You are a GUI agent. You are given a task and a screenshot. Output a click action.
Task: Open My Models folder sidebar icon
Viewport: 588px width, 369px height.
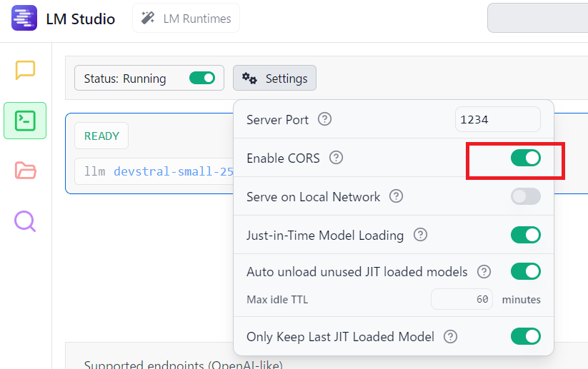click(x=25, y=171)
